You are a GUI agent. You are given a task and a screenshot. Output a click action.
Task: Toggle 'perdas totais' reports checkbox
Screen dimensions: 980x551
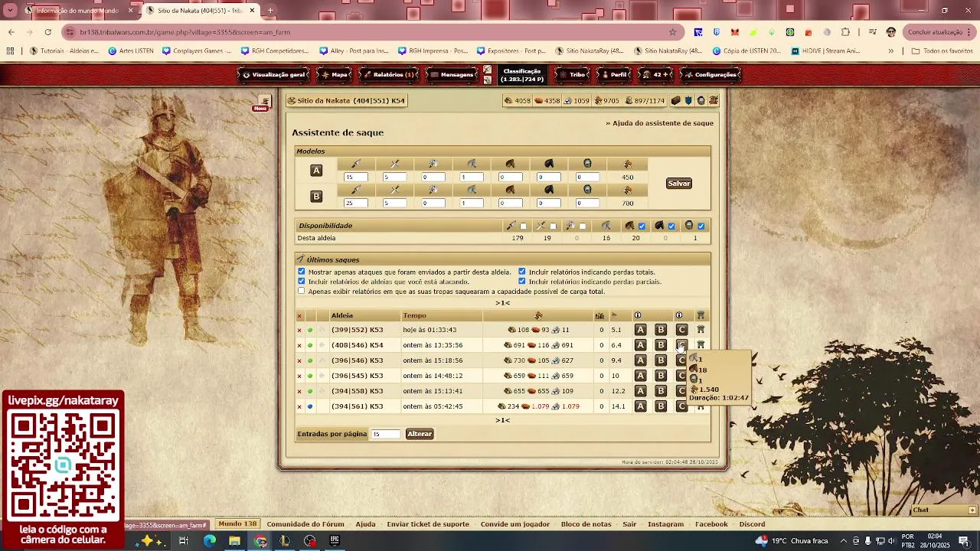(522, 272)
